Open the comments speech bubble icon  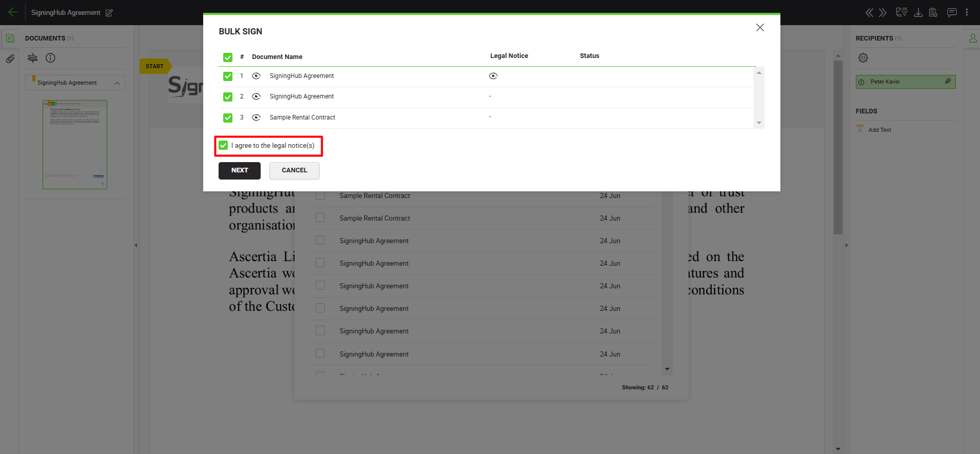click(x=951, y=12)
